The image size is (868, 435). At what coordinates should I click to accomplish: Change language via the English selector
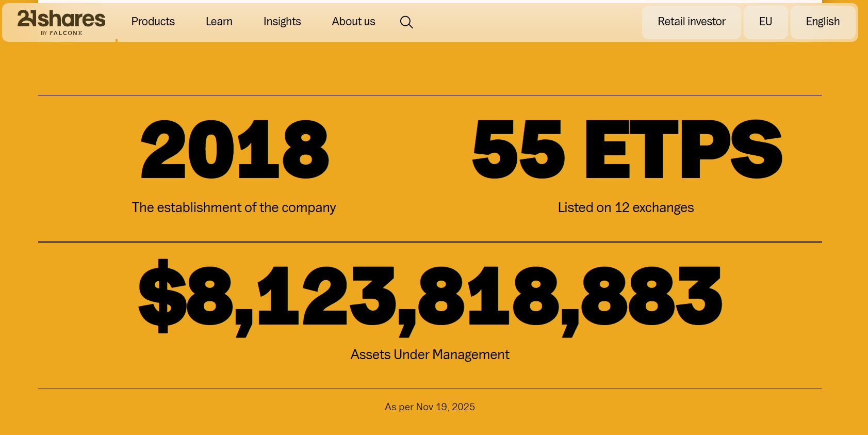click(823, 22)
